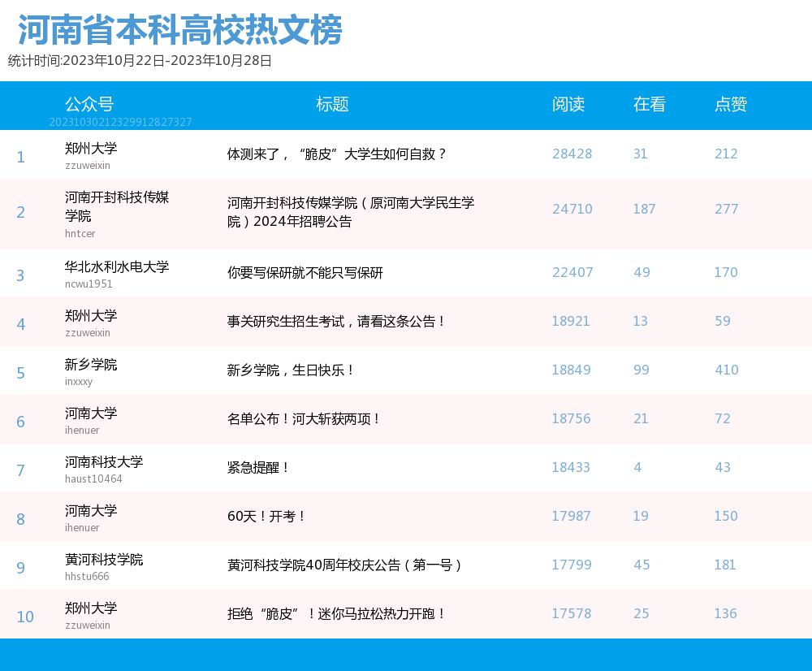Click likes value 72
The height and width of the screenshot is (671, 812).
(x=723, y=418)
